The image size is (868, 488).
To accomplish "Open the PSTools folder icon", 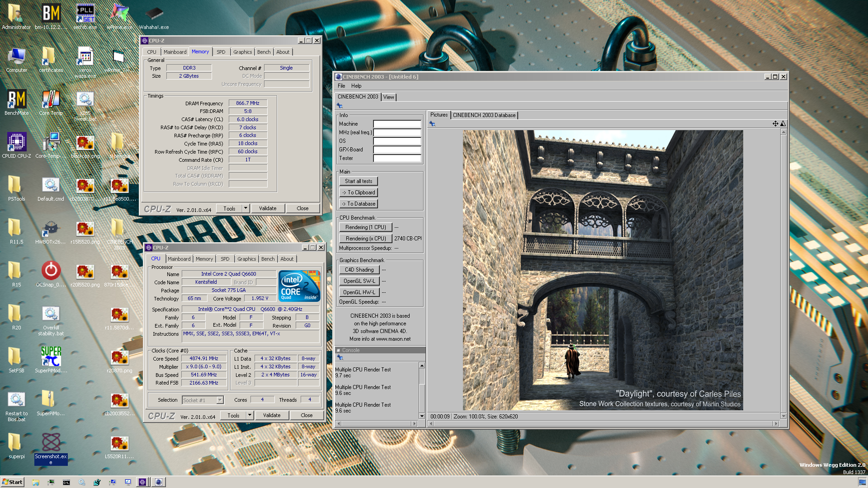I will pyautogui.click(x=17, y=188).
